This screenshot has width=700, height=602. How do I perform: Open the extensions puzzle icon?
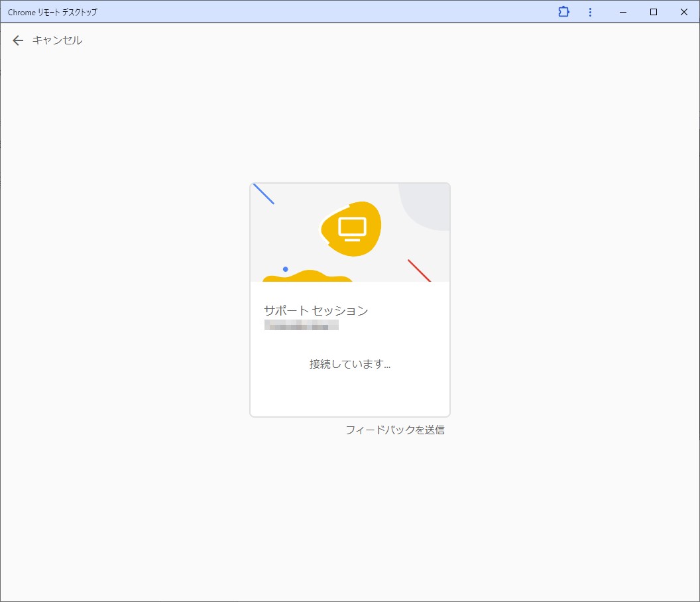[x=564, y=12]
